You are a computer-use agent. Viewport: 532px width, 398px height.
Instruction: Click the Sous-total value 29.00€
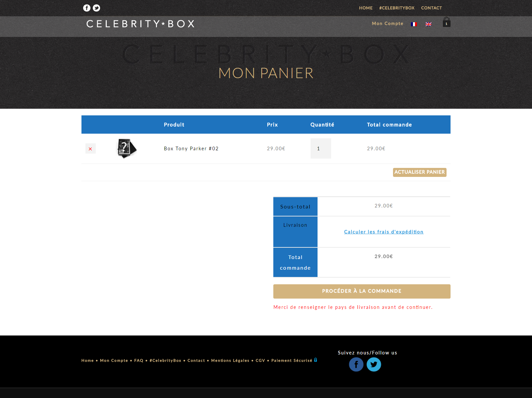384,206
